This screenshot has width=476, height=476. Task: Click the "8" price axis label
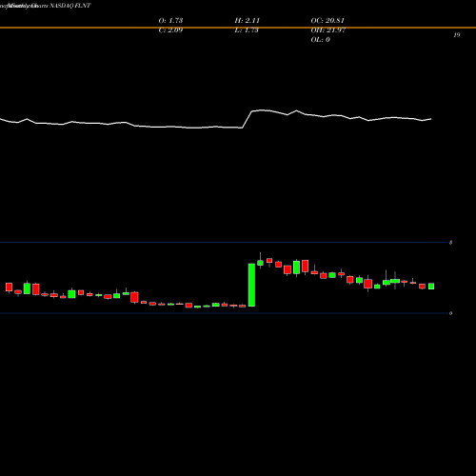click(x=450, y=243)
